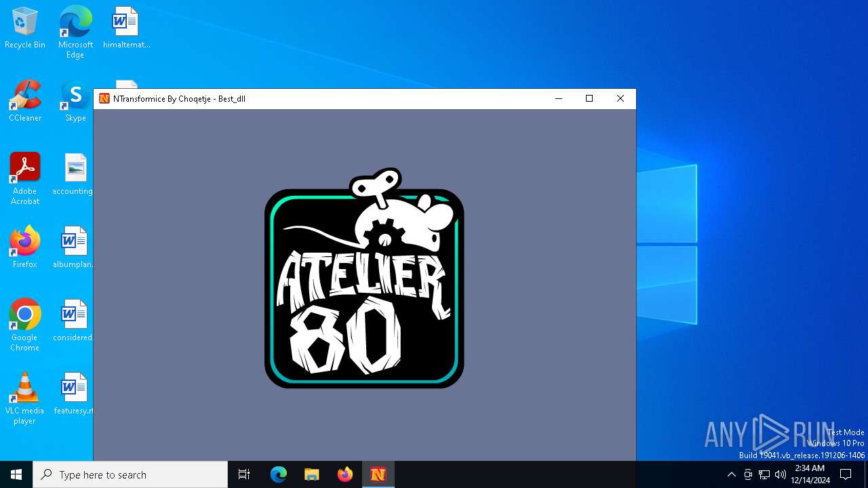Viewport: 868px width, 488px height.
Task: Show hidden system tray icons
Action: [x=731, y=474]
